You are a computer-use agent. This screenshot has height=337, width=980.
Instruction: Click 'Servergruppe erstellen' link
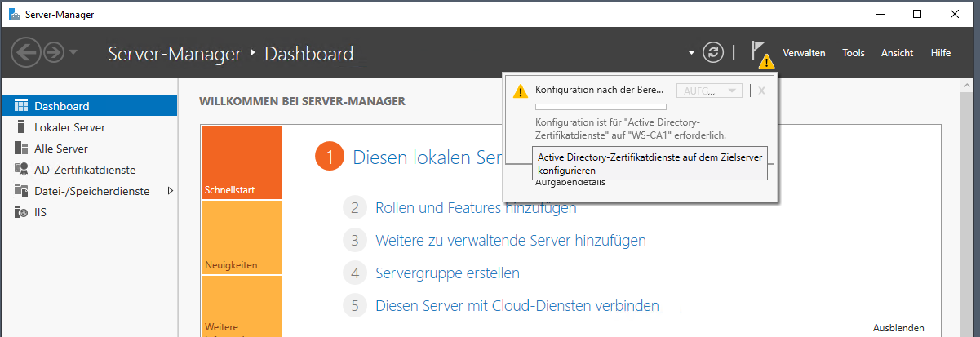click(447, 273)
